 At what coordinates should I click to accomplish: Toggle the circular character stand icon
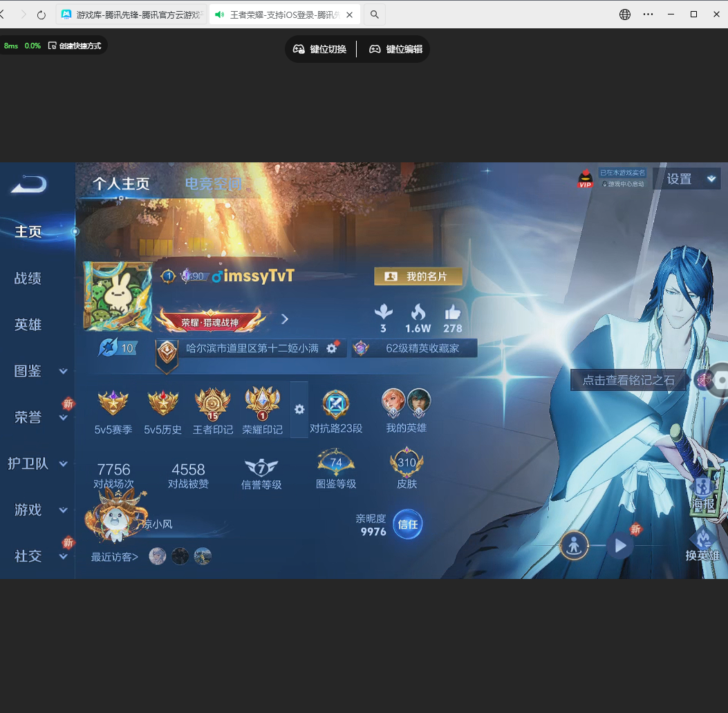point(574,545)
